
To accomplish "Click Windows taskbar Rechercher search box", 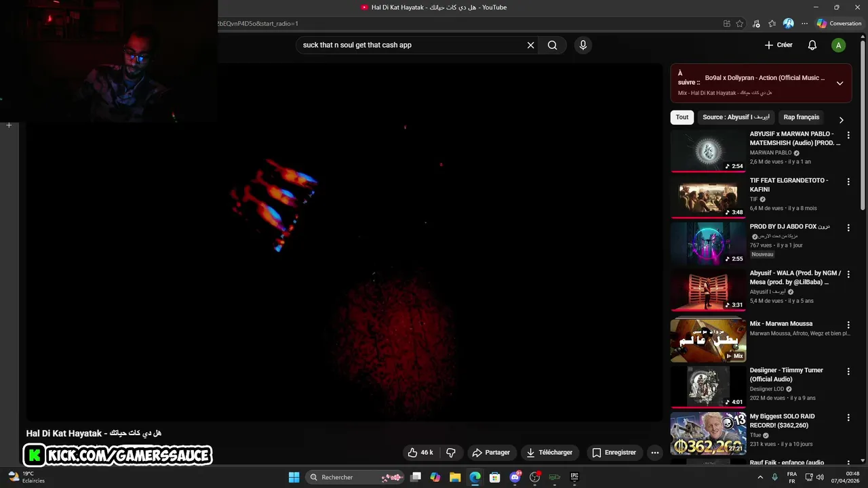I will [356, 477].
